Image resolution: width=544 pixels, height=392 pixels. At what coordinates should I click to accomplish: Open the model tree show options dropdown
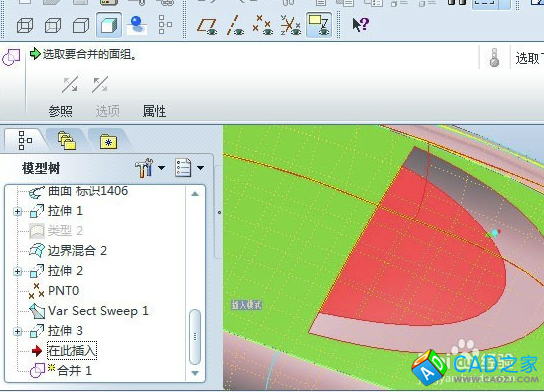(x=189, y=168)
